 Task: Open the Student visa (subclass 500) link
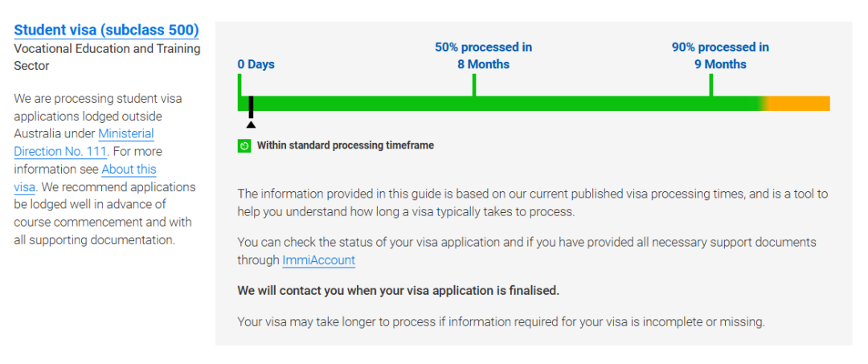(106, 30)
